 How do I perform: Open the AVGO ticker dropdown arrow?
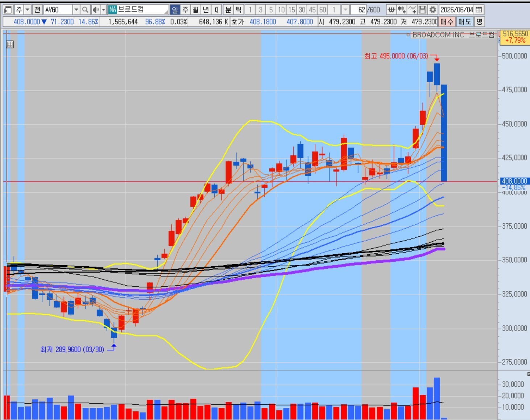point(76,10)
